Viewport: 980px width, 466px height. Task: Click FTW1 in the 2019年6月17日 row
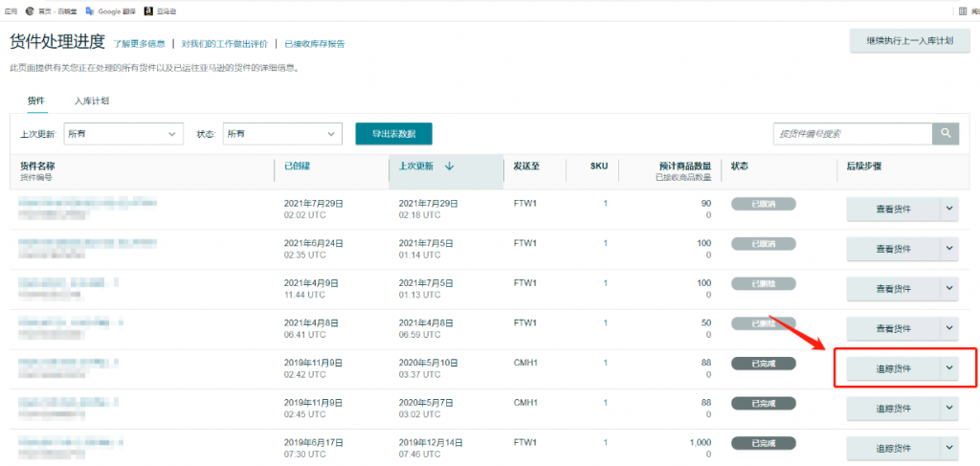click(x=525, y=442)
